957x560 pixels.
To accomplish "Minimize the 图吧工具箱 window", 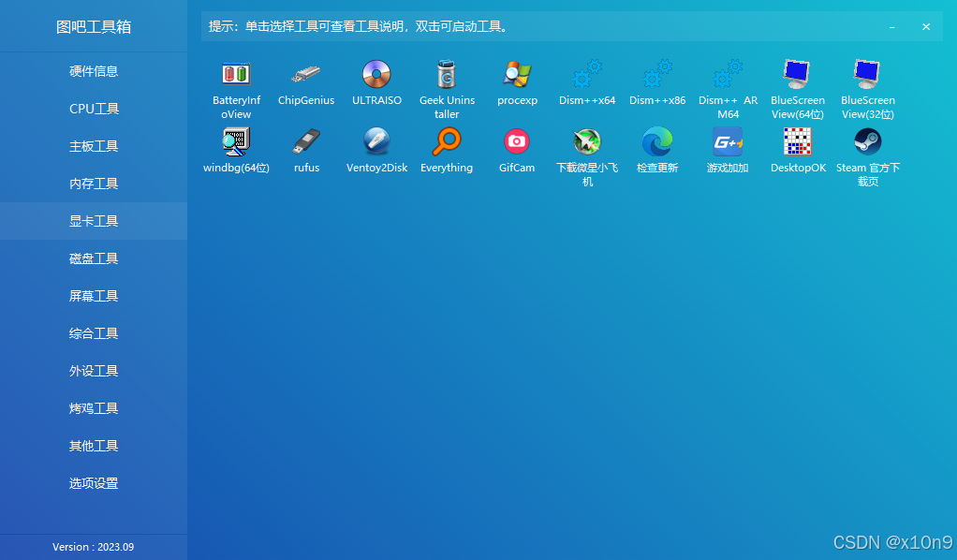I will [x=891, y=27].
